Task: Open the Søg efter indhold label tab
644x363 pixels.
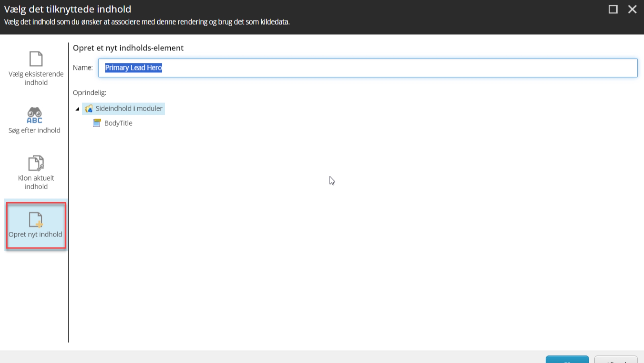Action: 35,130
